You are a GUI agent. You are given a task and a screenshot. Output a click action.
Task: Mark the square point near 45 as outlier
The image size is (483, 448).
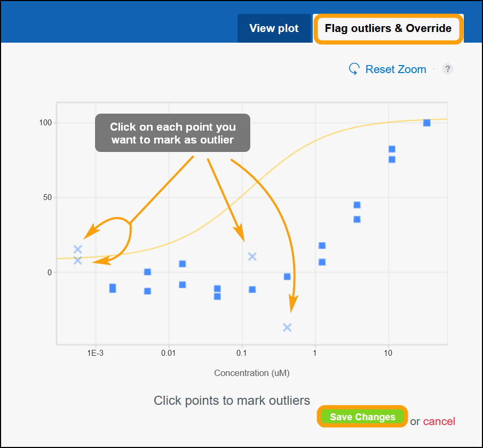[x=357, y=205]
